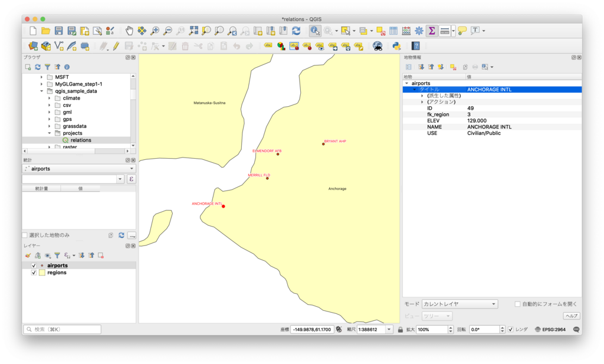The height and width of the screenshot is (364, 604).
Task: Activate the Identify Features tool
Action: tap(315, 31)
